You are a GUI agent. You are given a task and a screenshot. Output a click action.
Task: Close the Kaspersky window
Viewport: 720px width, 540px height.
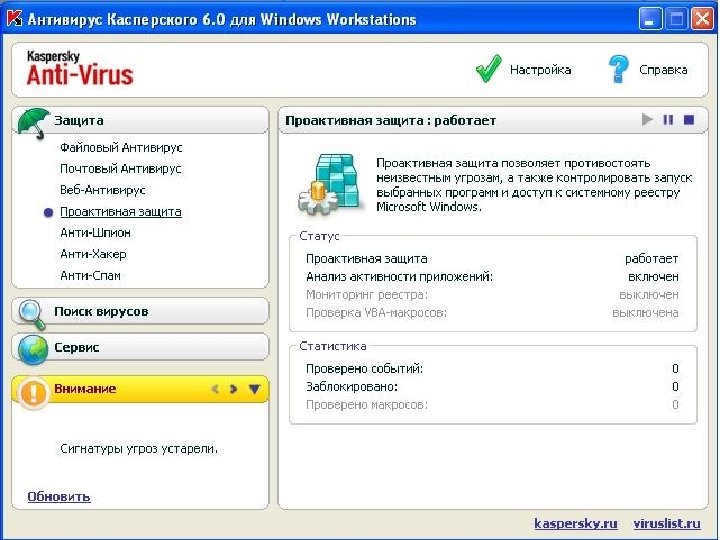tap(703, 19)
